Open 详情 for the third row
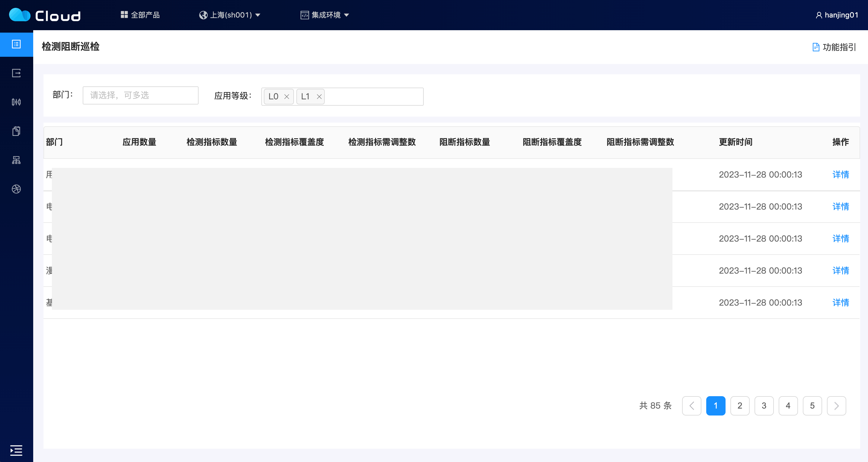The image size is (868, 462). point(841,239)
